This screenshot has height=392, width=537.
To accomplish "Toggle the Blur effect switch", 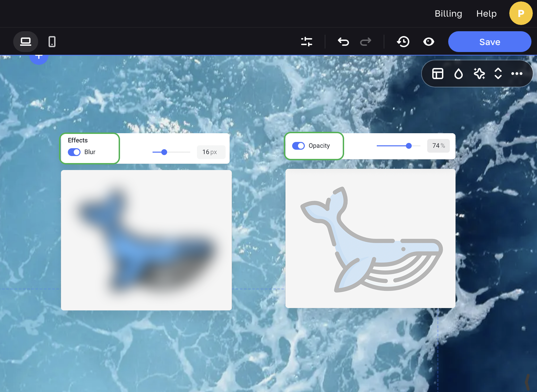I will click(74, 152).
